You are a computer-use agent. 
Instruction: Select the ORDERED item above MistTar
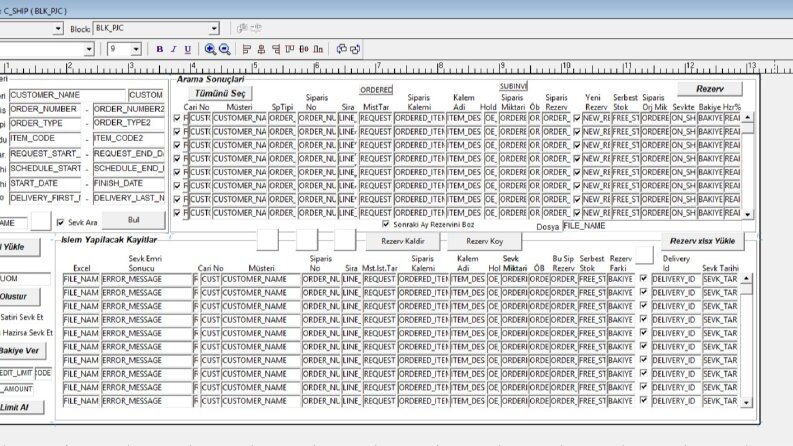[x=376, y=90]
